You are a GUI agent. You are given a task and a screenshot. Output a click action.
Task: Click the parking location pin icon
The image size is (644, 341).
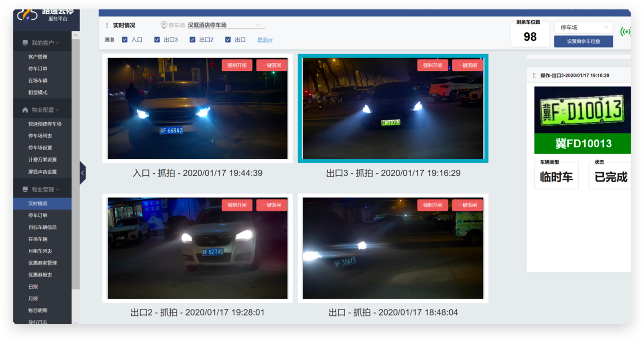[x=164, y=25]
